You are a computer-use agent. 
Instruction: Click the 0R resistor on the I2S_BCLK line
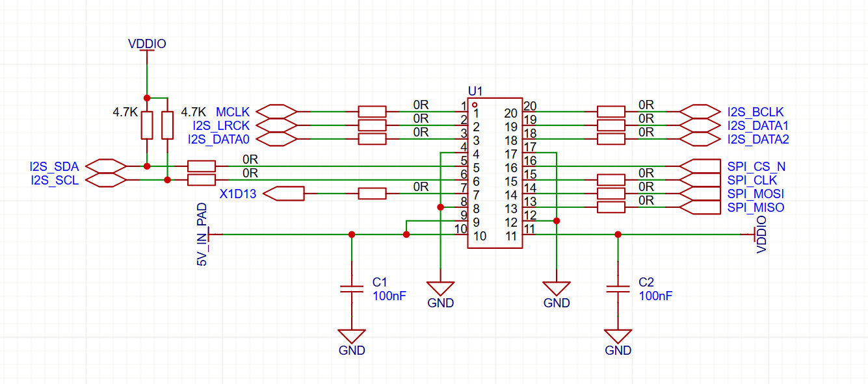[x=611, y=112]
